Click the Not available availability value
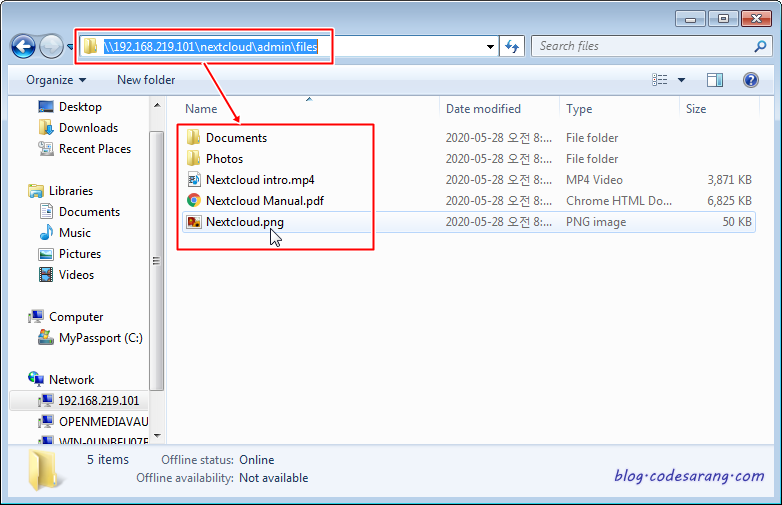The height and width of the screenshot is (505, 782). [273, 478]
